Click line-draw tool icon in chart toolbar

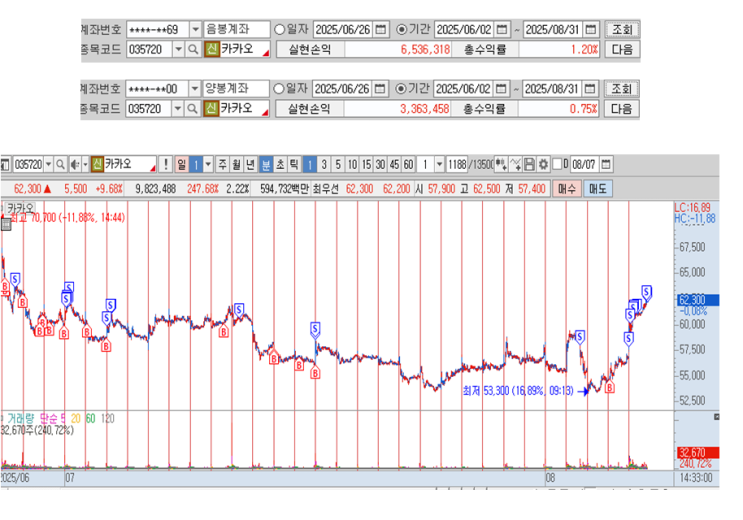(x=516, y=164)
